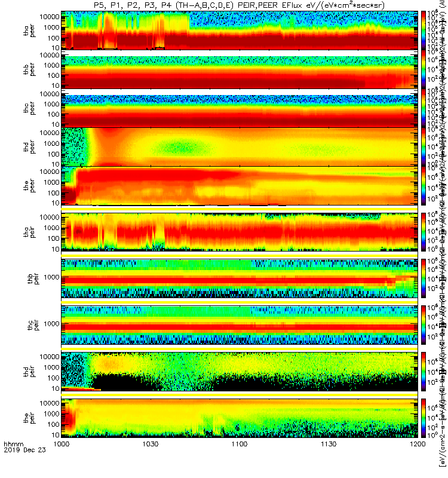Select the color bar beside tha peer panel
448x478 pixels.
tap(424, 30)
